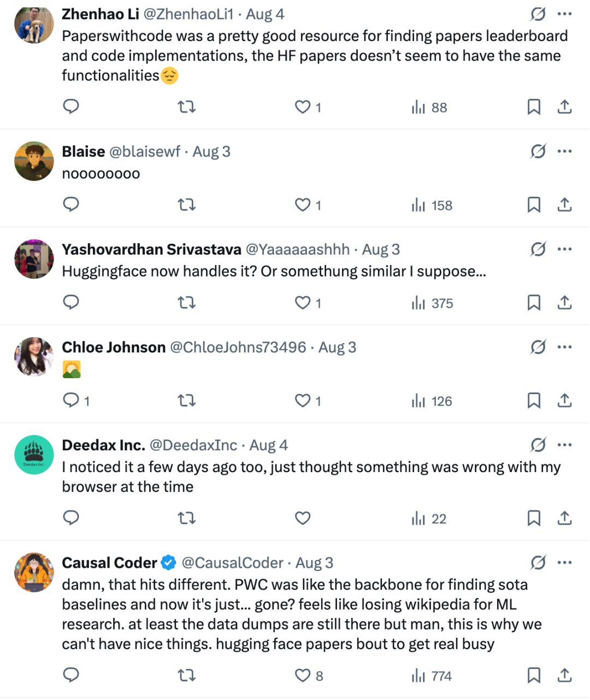View analytics showing 774 views

pyautogui.click(x=432, y=676)
